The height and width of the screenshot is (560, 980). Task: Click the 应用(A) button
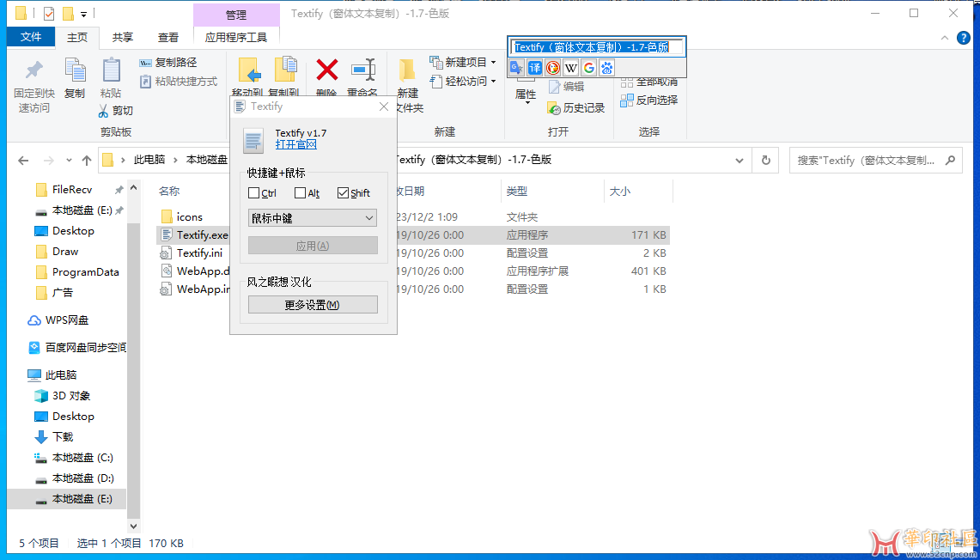point(313,246)
